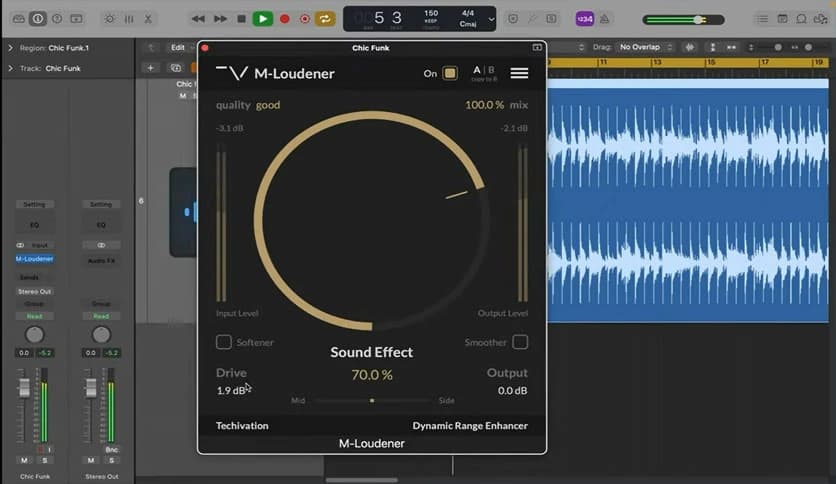Enable the Softener checkbox

[x=224, y=342]
